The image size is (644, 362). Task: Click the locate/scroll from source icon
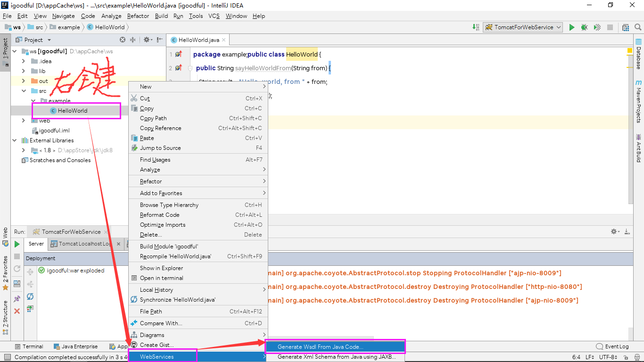point(123,40)
